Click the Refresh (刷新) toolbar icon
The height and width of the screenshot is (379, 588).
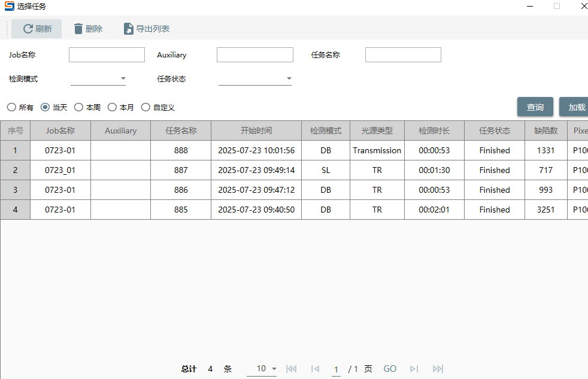[28, 29]
